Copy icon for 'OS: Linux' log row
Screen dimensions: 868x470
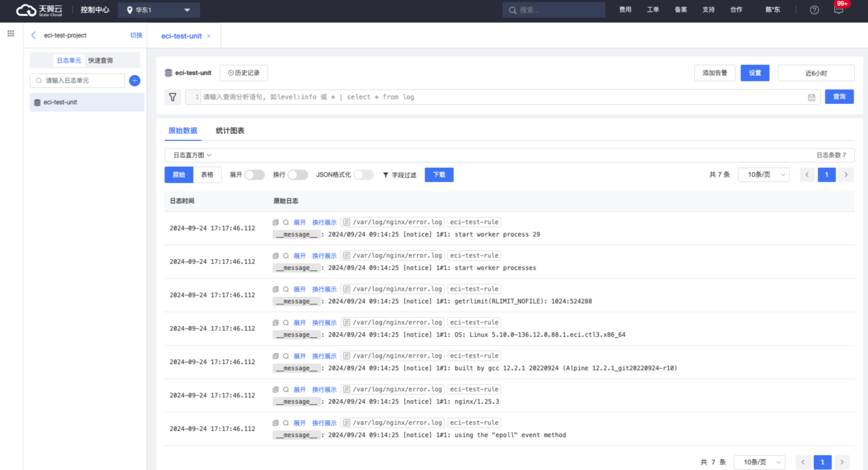(275, 322)
